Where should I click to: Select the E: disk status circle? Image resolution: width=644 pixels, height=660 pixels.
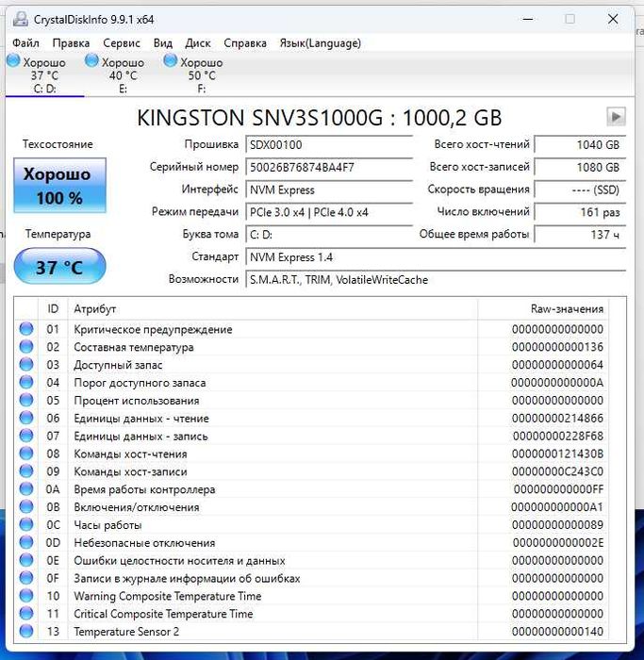coord(91,60)
